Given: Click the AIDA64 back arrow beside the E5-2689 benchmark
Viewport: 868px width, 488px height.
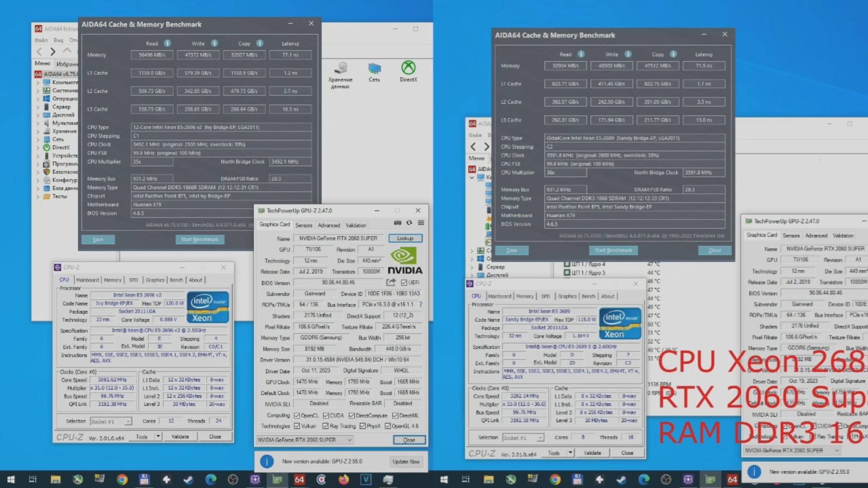Looking at the screenshot, I should click(x=473, y=146).
